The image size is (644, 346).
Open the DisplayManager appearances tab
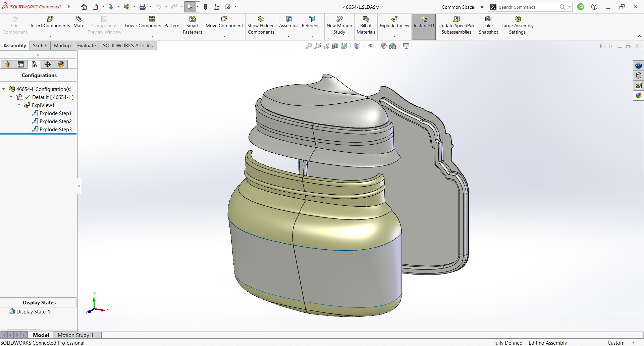coord(61,64)
